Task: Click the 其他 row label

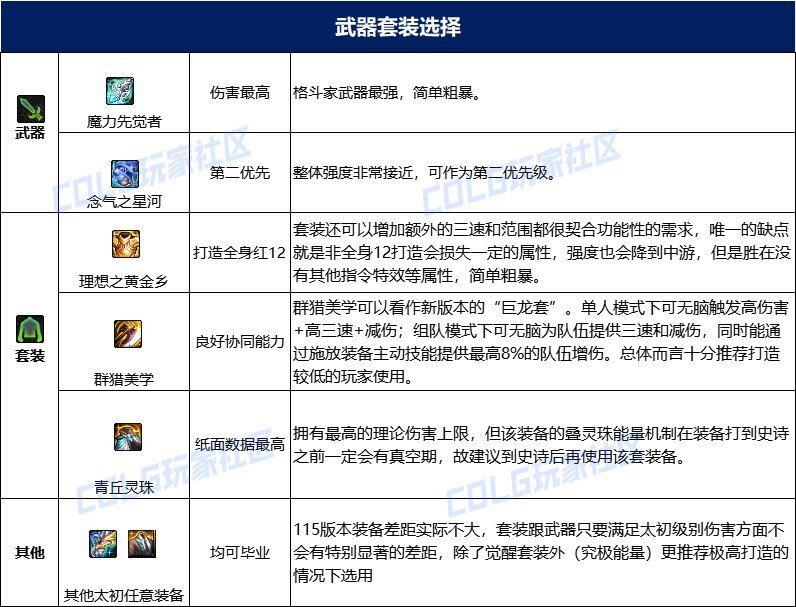Action: pyautogui.click(x=30, y=552)
